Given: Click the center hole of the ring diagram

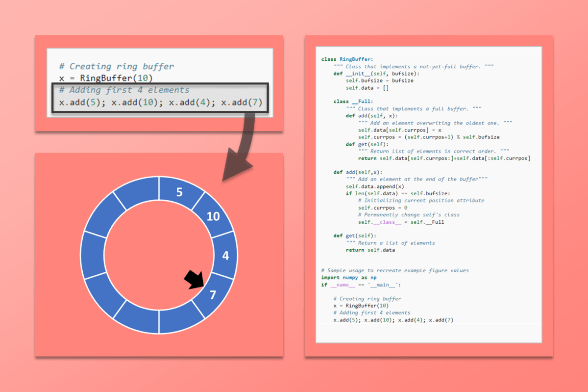Looking at the screenshot, I should point(159,254).
